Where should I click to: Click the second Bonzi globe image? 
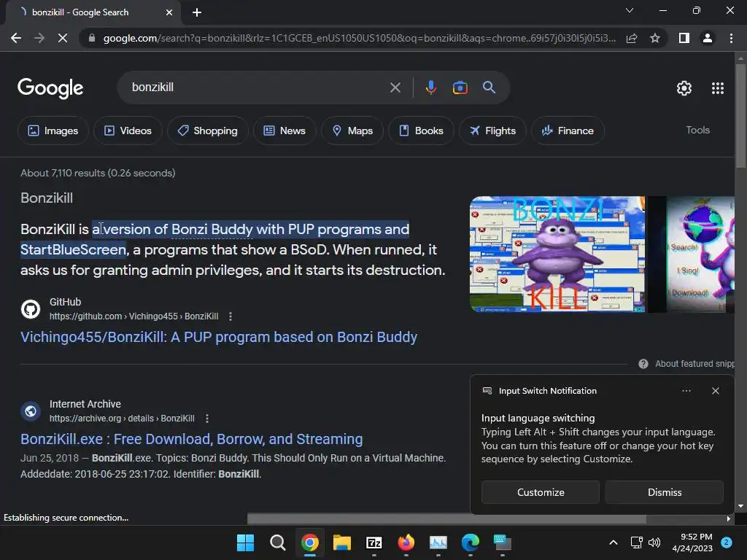tap(700, 254)
